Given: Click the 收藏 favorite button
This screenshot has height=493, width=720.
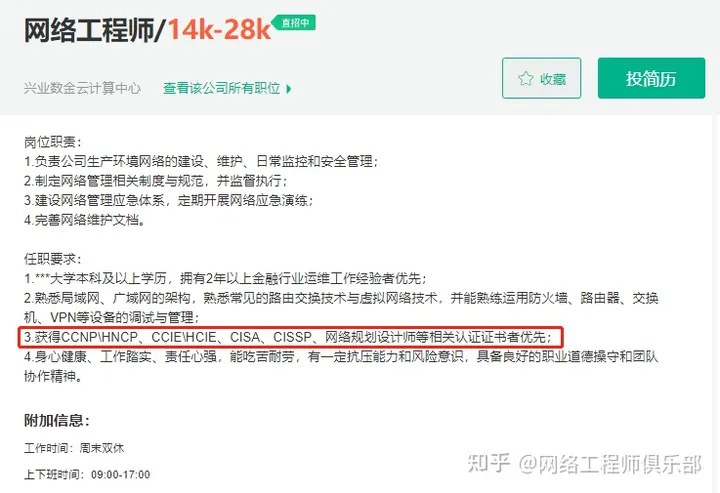Looking at the screenshot, I should (x=541, y=78).
